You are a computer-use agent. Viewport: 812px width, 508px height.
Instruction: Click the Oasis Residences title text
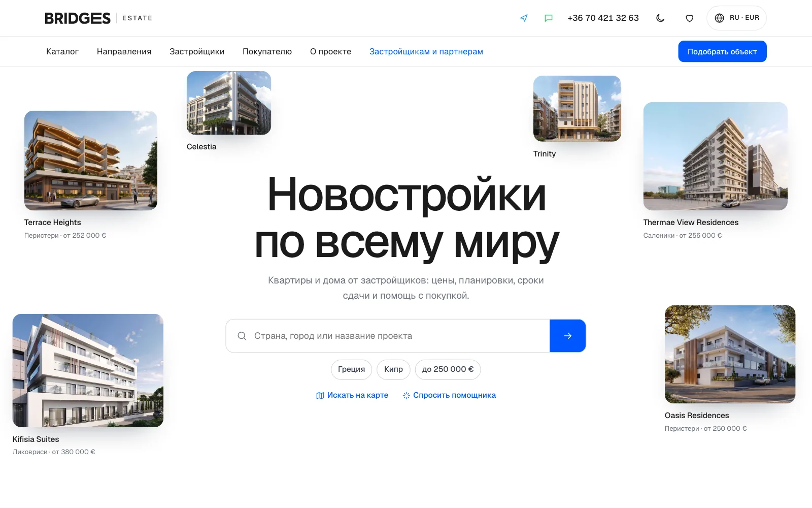point(697,416)
